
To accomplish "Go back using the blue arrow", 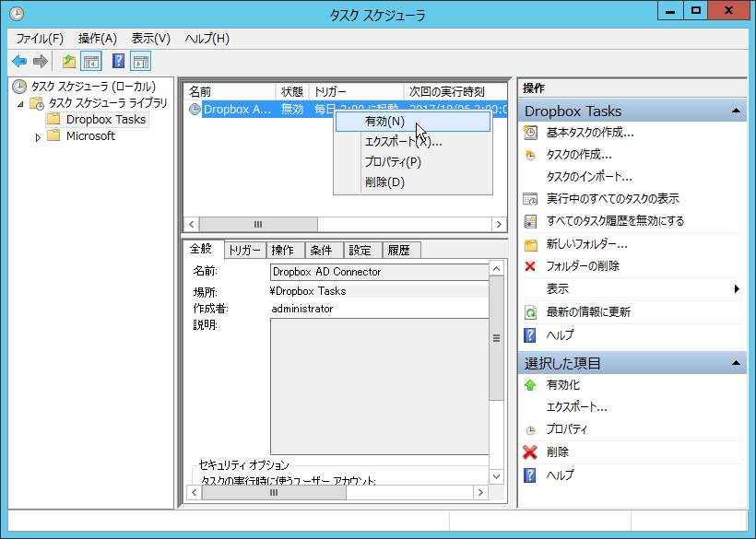I will point(19,61).
